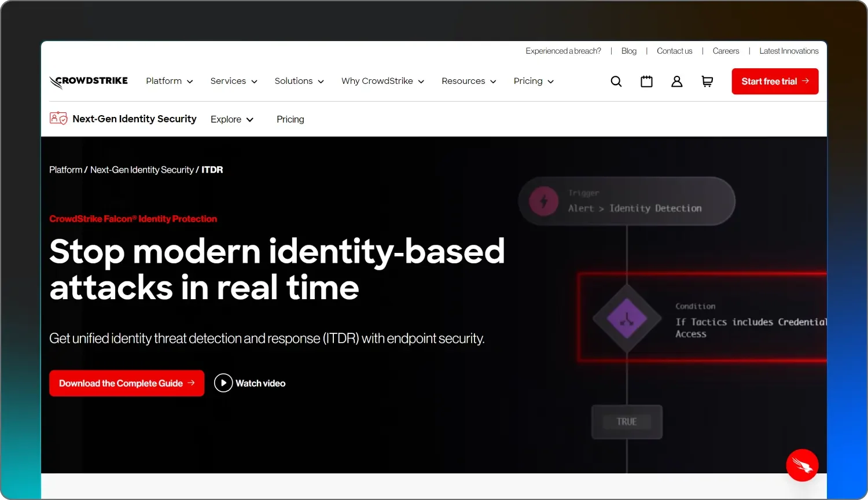Expand the Explore dropdown
This screenshot has width=868, height=500.
pos(232,119)
